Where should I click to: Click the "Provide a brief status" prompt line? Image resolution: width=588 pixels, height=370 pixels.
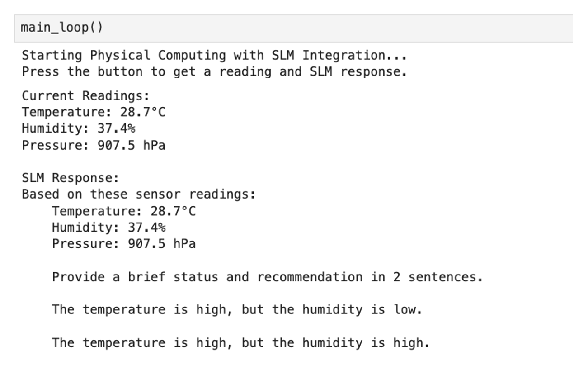pyautogui.click(x=267, y=277)
